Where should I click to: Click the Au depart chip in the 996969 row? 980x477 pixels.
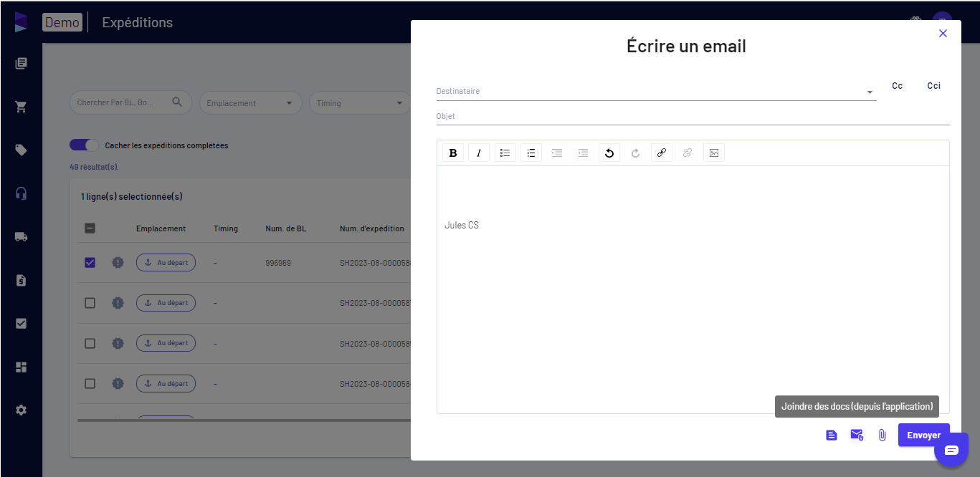[166, 263]
